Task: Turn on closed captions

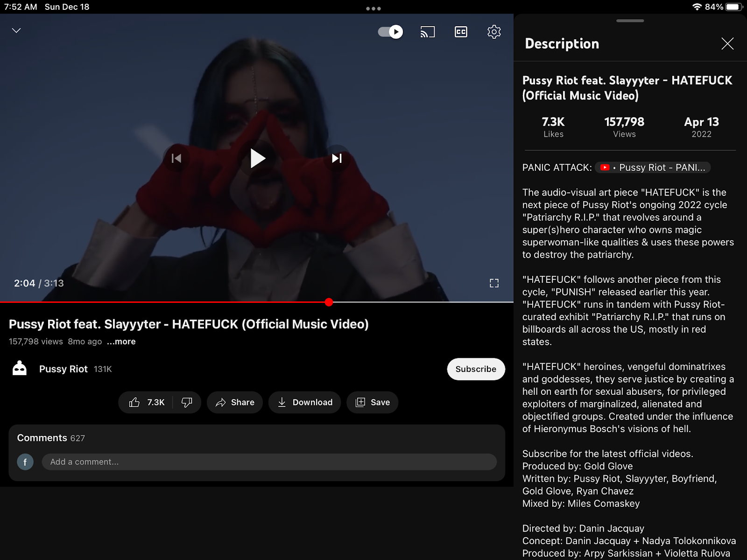Action: coord(461,32)
